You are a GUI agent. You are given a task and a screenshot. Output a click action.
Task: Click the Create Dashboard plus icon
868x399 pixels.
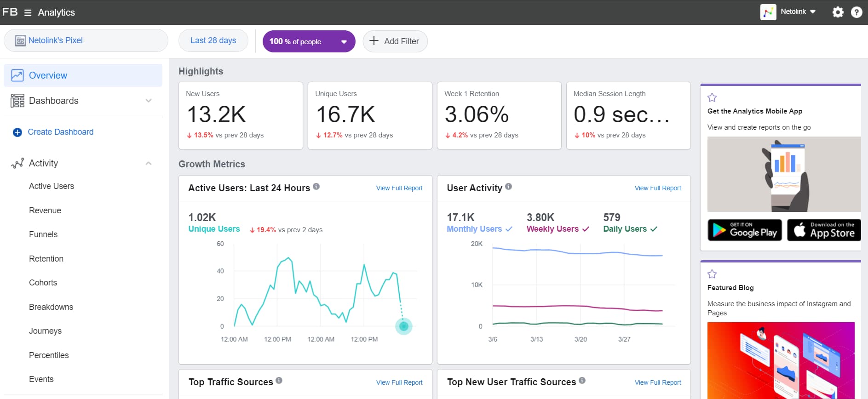pos(17,132)
